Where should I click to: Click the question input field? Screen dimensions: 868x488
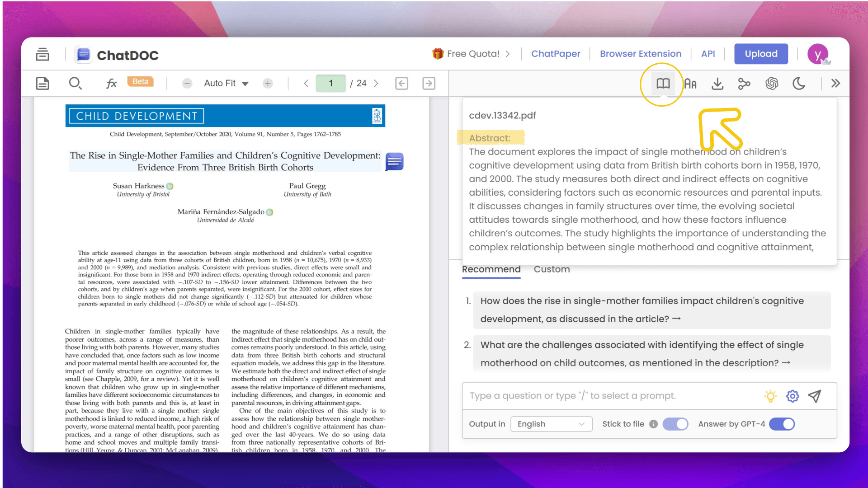610,396
